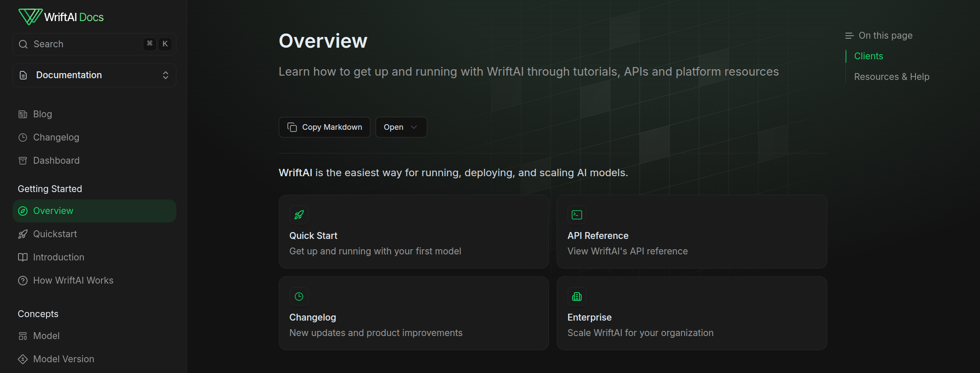
Task: Click the Overview page heading
Action: click(323, 41)
